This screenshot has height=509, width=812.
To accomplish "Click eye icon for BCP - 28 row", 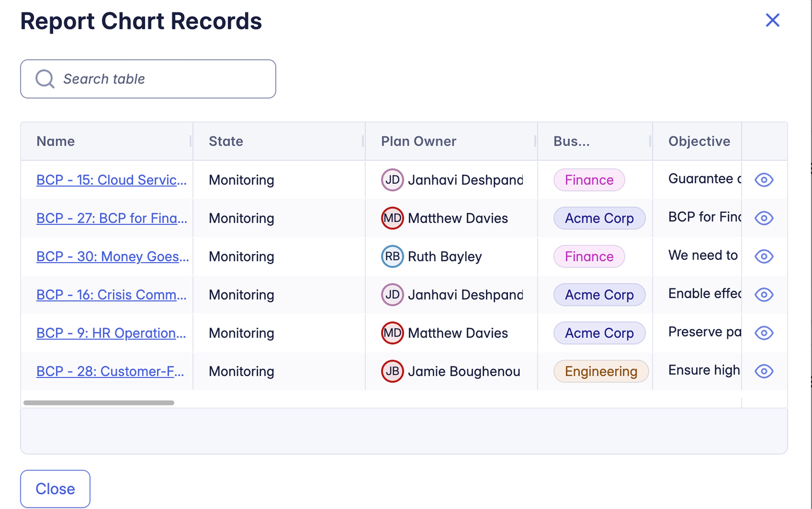I will [x=763, y=371].
